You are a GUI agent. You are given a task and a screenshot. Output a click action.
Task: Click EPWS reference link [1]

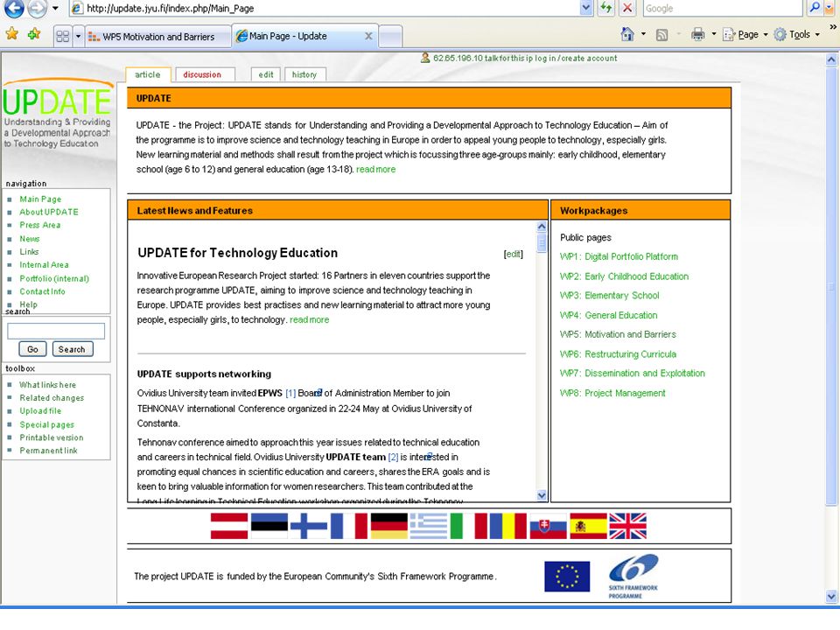coord(290,393)
